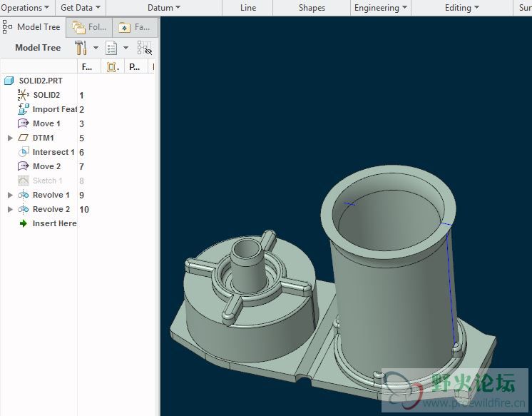Expand the DTM1 tree node

click(10, 138)
